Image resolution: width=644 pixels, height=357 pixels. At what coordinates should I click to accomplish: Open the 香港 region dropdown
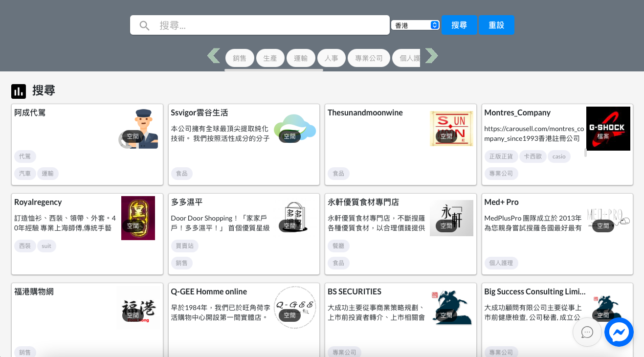[x=415, y=25]
